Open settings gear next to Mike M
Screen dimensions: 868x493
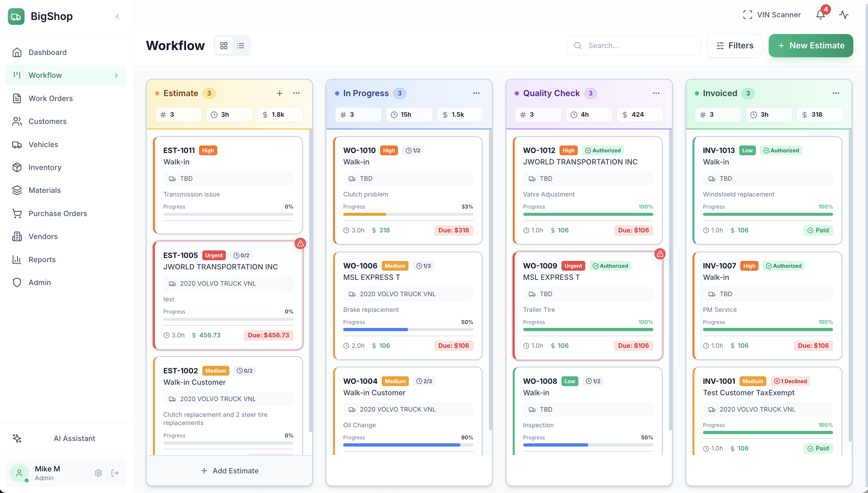click(x=98, y=473)
